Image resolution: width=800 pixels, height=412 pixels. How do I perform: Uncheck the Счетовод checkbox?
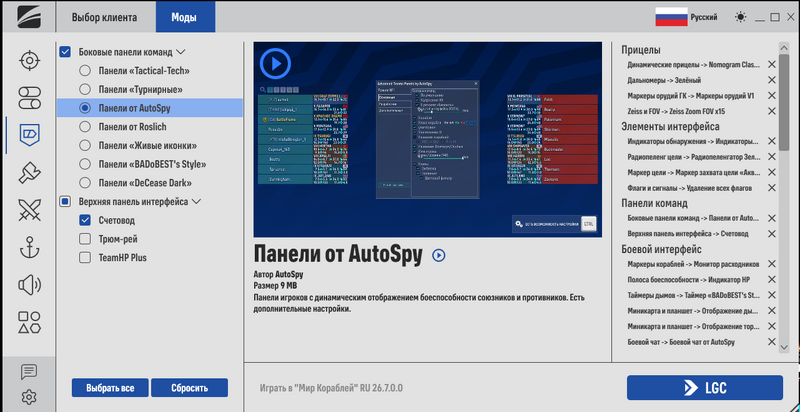[85, 220]
